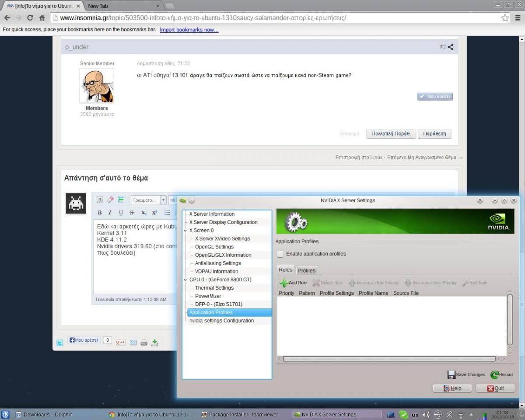Click the Twitter share icon below the reply box

pos(60,343)
